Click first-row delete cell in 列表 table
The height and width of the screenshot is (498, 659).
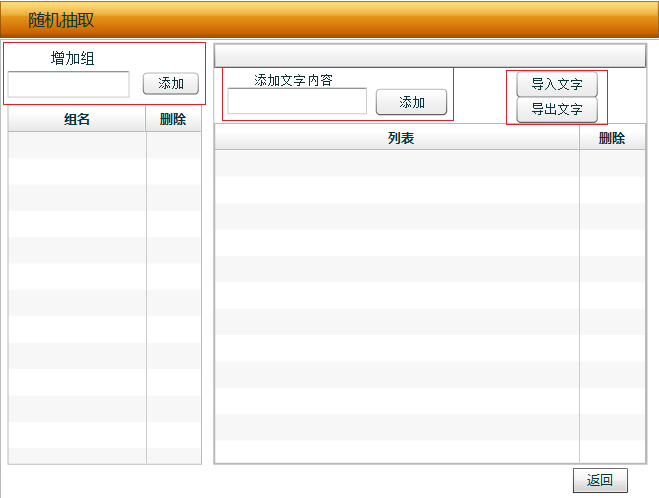coord(612,164)
